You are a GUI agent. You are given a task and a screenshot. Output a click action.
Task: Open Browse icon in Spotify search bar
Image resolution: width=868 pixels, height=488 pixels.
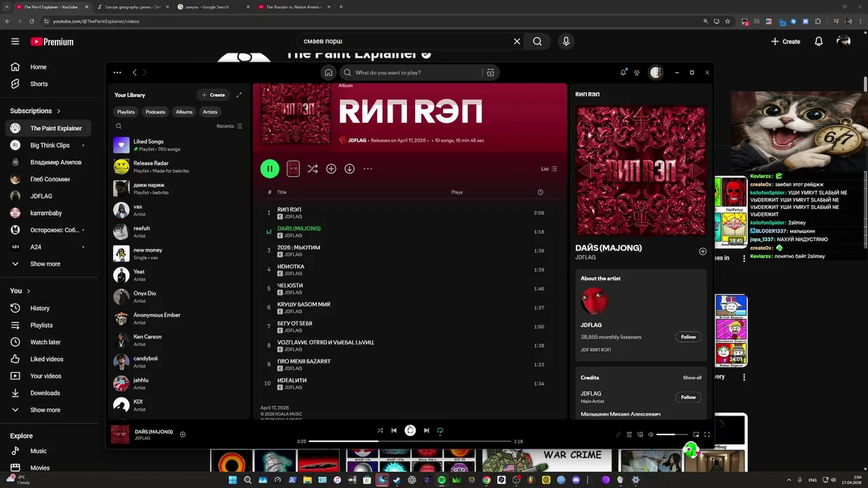pyautogui.click(x=490, y=73)
